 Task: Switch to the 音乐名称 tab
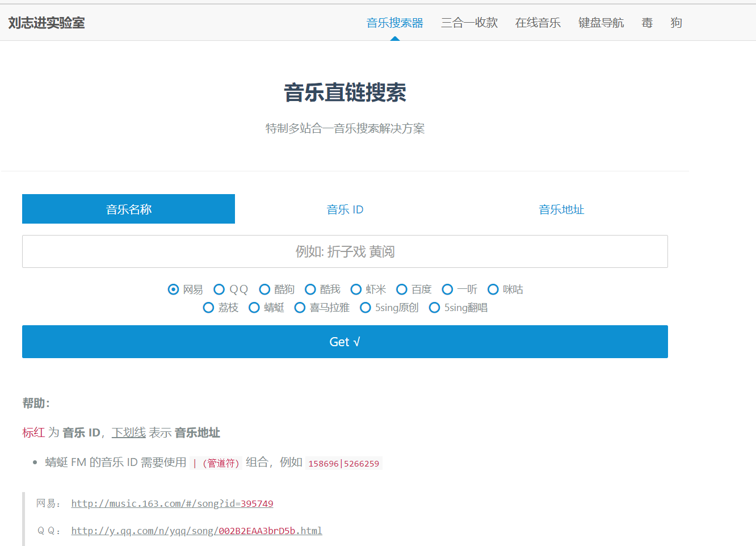point(128,209)
